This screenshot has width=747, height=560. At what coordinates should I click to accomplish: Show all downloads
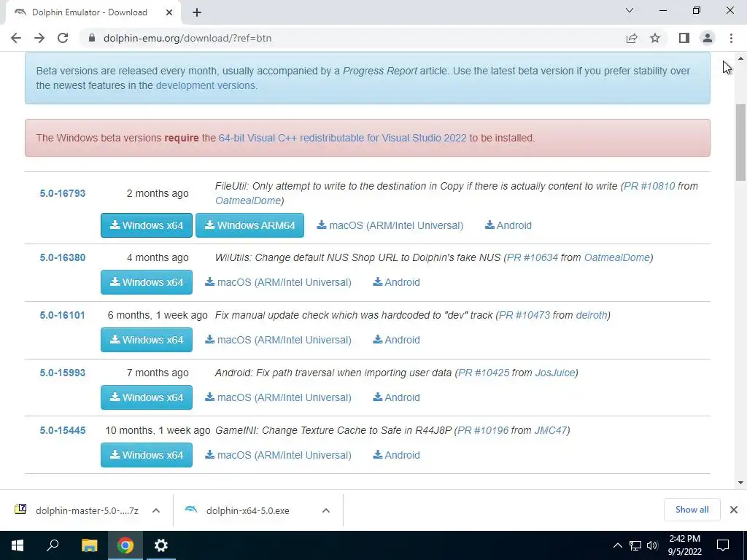692,510
